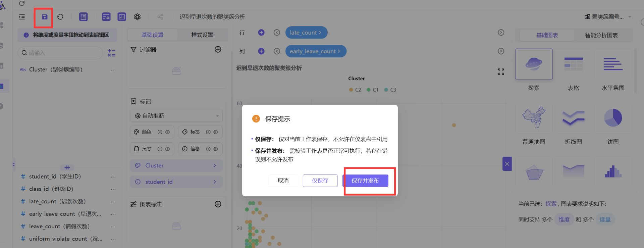The width and height of the screenshot is (644, 248).
Task: Click the chart panel toolbar icon
Action: click(122, 17)
